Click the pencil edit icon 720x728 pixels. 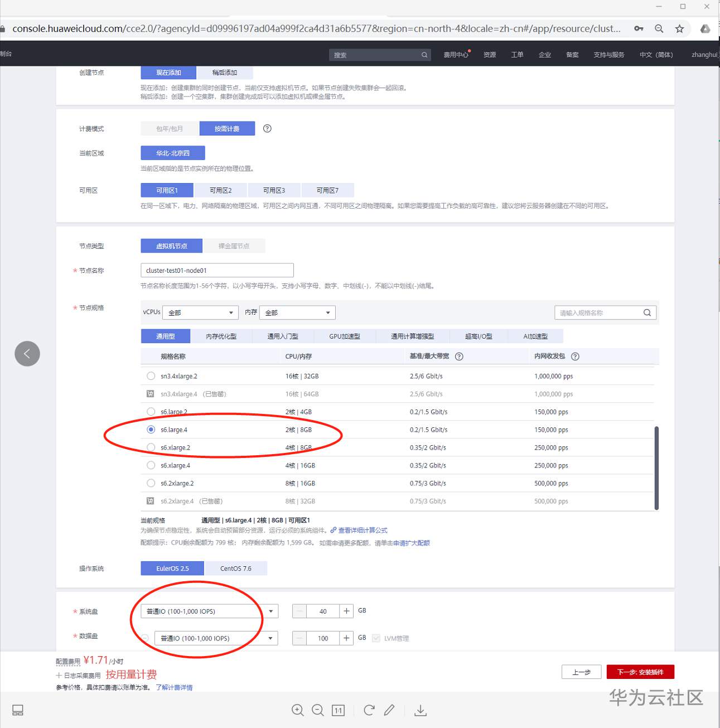(389, 710)
